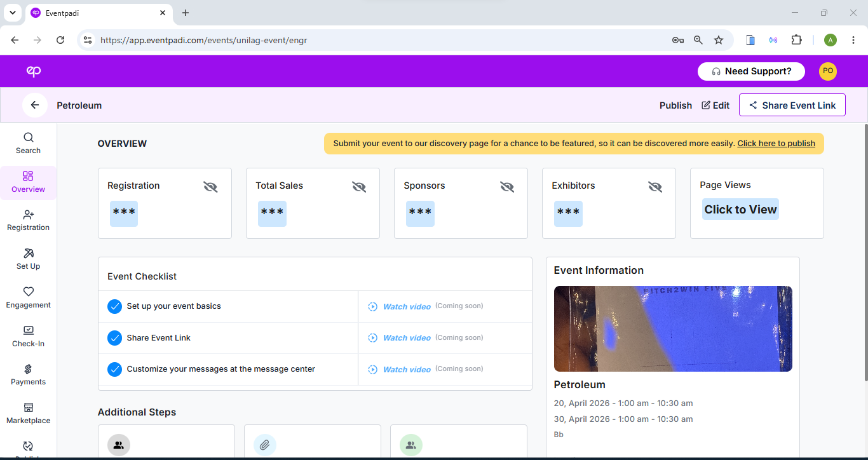Open Chrome three-dot menu
868x460 pixels.
tap(853, 40)
